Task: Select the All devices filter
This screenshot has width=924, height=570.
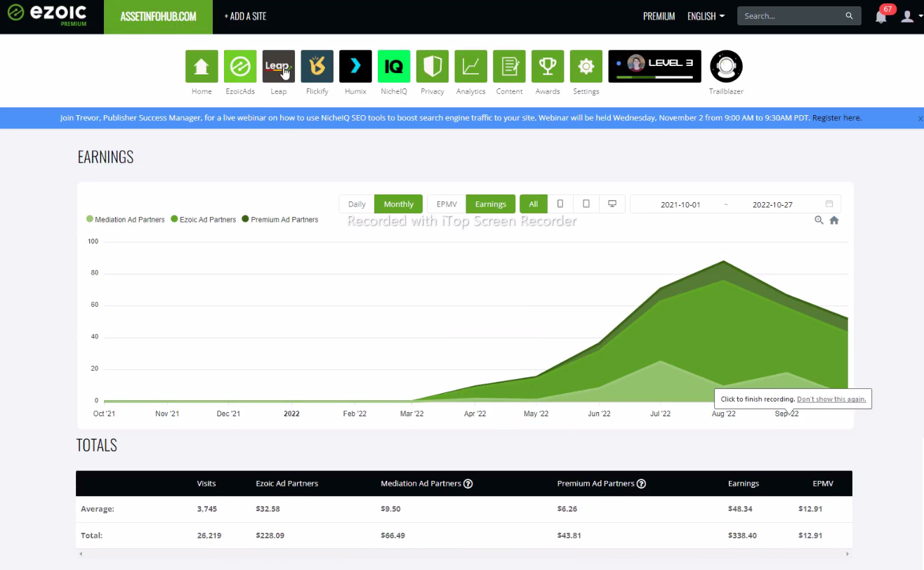Action: [x=534, y=204]
